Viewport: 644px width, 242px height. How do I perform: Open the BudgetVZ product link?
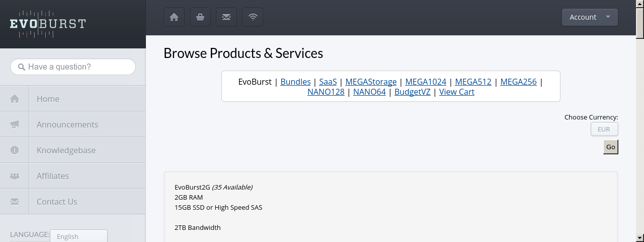pos(413,92)
